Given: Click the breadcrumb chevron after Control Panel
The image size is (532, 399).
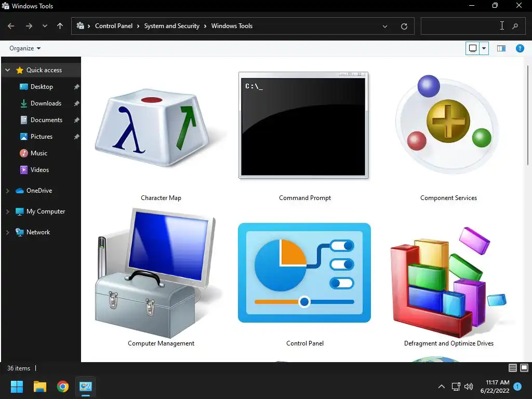Looking at the screenshot, I should tap(138, 26).
